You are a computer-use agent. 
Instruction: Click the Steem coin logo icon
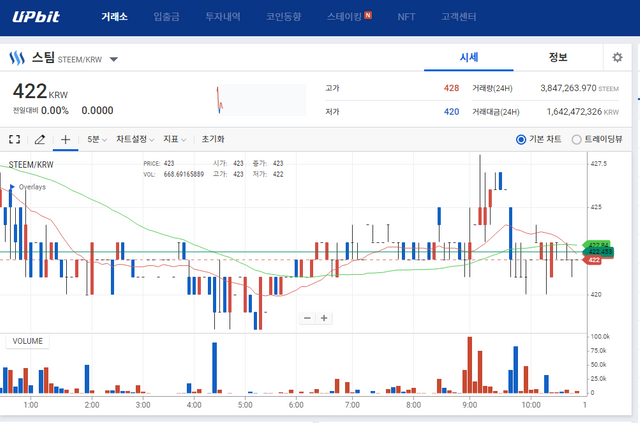[x=17, y=58]
